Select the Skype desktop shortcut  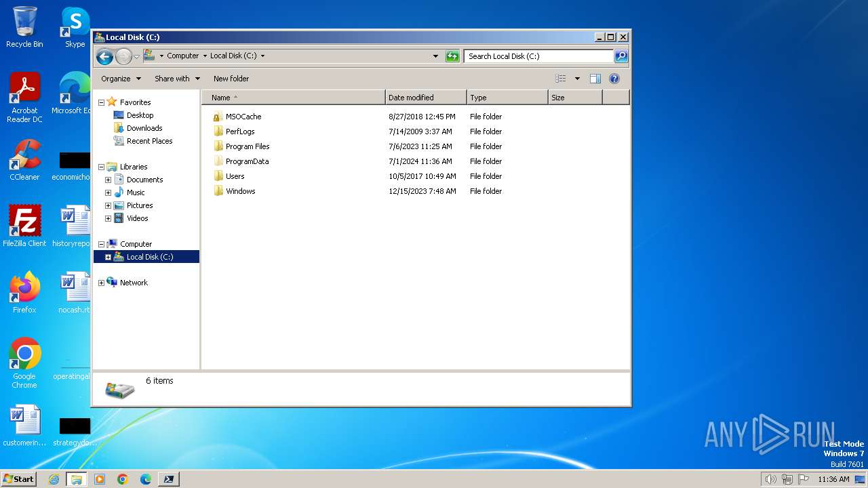click(75, 27)
